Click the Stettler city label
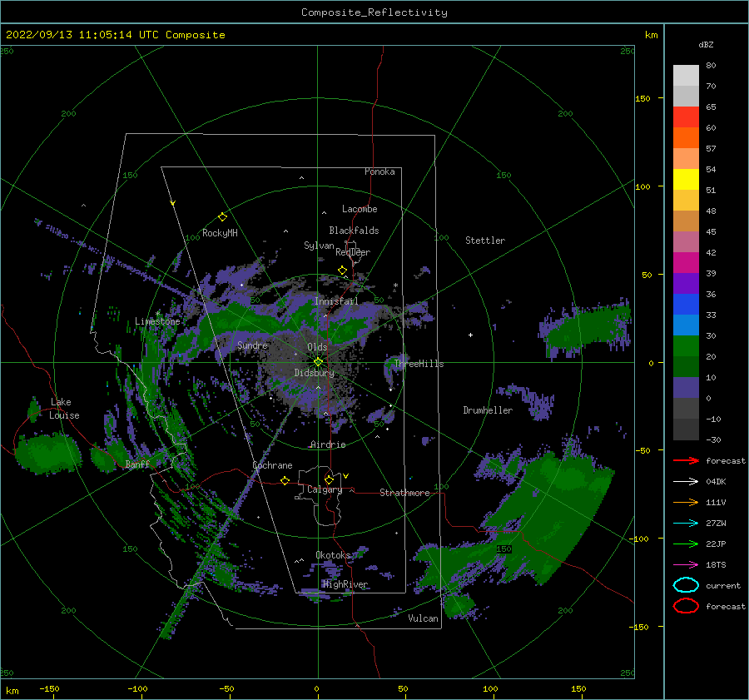The height and width of the screenshot is (700, 749). coord(485,241)
